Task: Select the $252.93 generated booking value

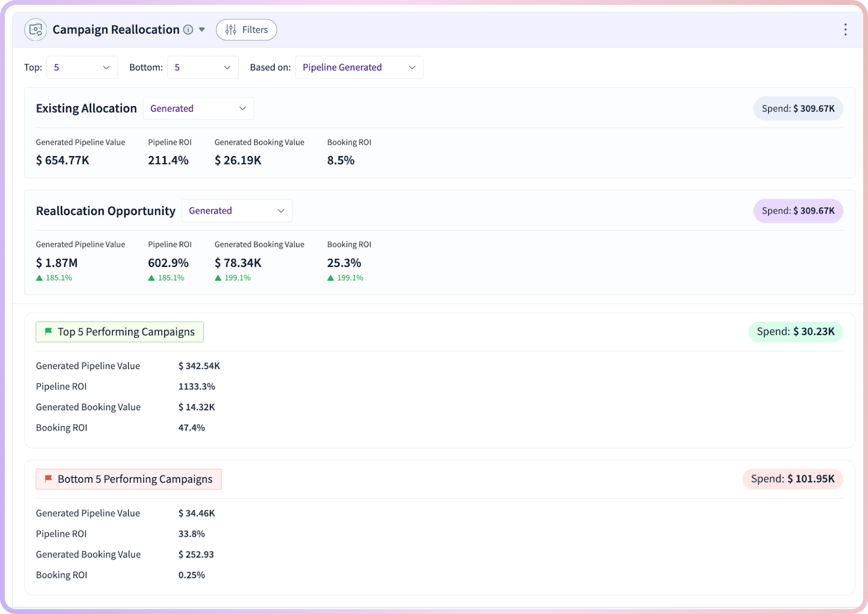Action: pyautogui.click(x=196, y=554)
